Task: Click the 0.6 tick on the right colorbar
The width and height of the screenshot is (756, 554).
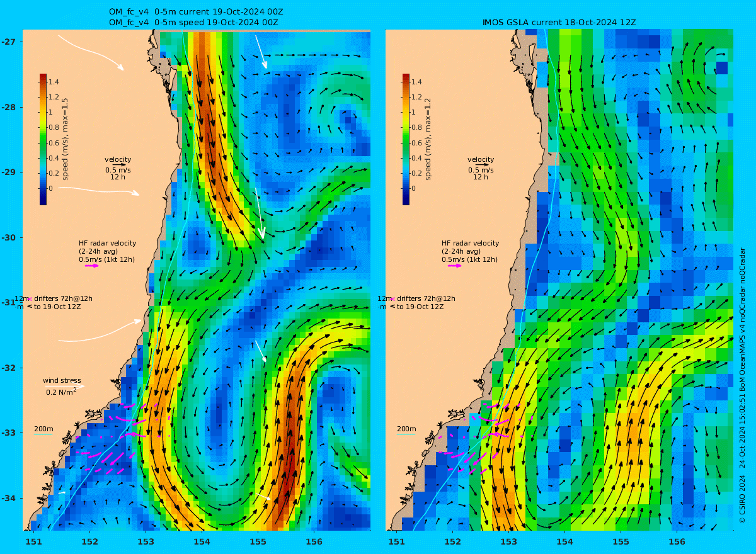Action: coord(417,143)
